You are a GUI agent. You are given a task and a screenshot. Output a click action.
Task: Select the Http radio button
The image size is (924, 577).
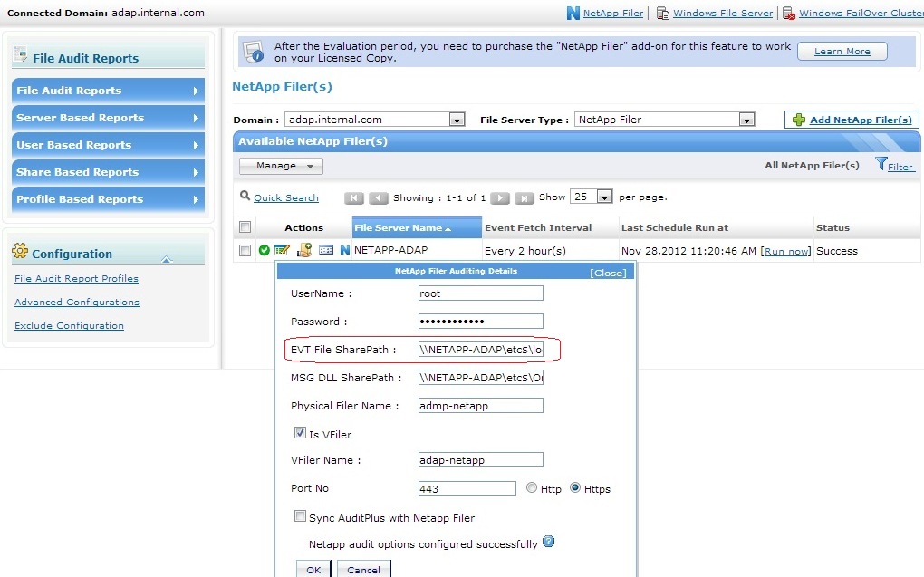click(x=533, y=487)
